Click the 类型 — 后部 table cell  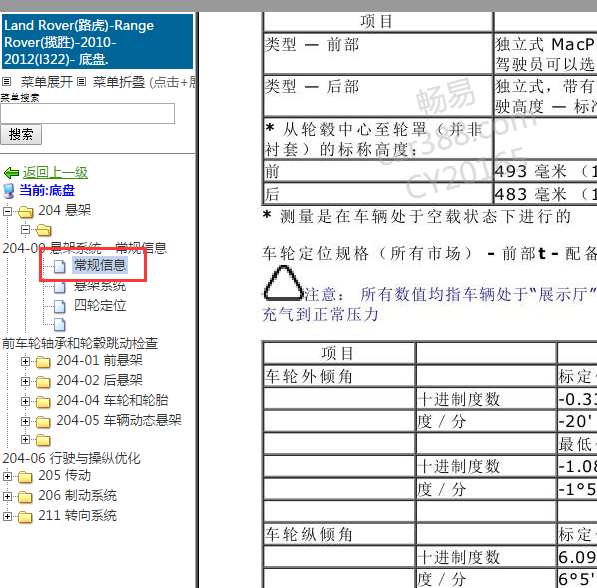click(x=378, y=96)
